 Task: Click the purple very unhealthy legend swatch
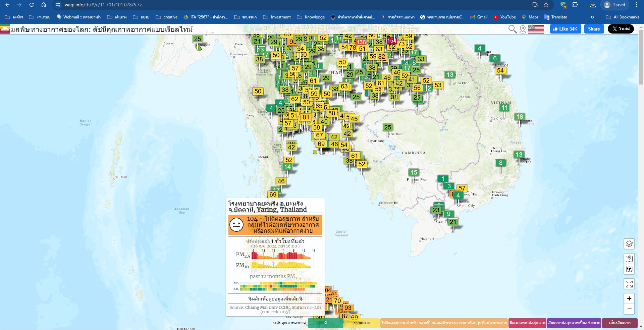tap(574, 323)
